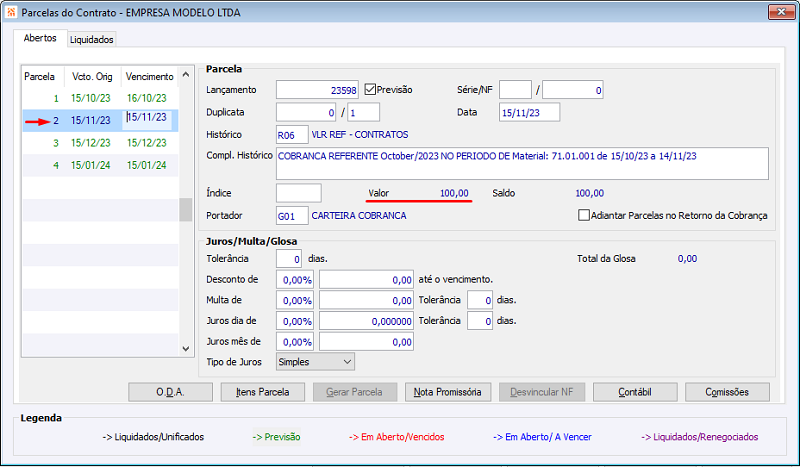
Task: Enable Adiantar Parcelas no Retorno da Cobrança
Action: click(585, 215)
